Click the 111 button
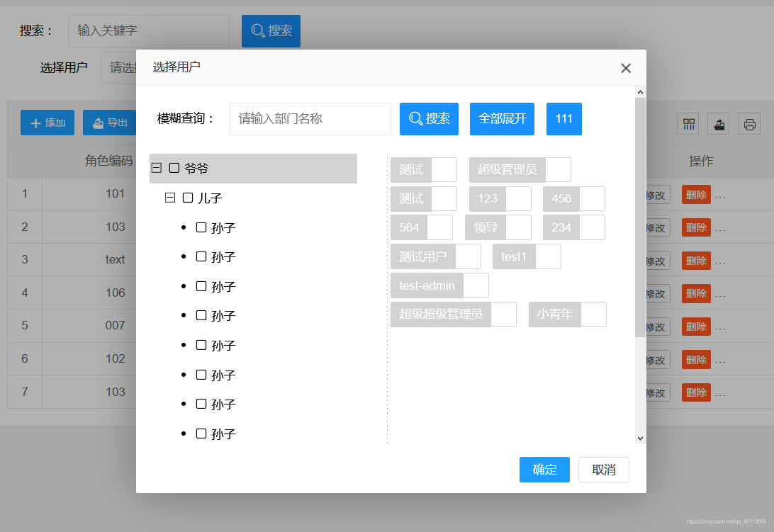This screenshot has width=774, height=532. pos(563,119)
